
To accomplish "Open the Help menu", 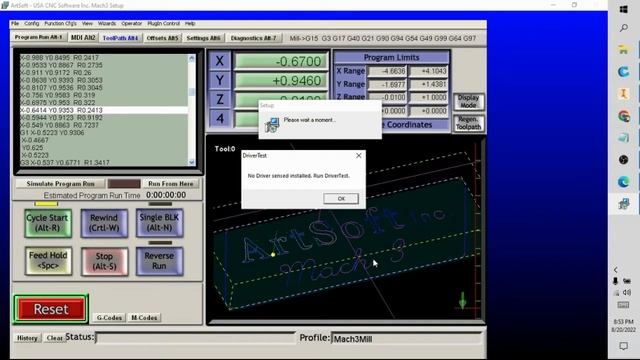I will click(190, 24).
